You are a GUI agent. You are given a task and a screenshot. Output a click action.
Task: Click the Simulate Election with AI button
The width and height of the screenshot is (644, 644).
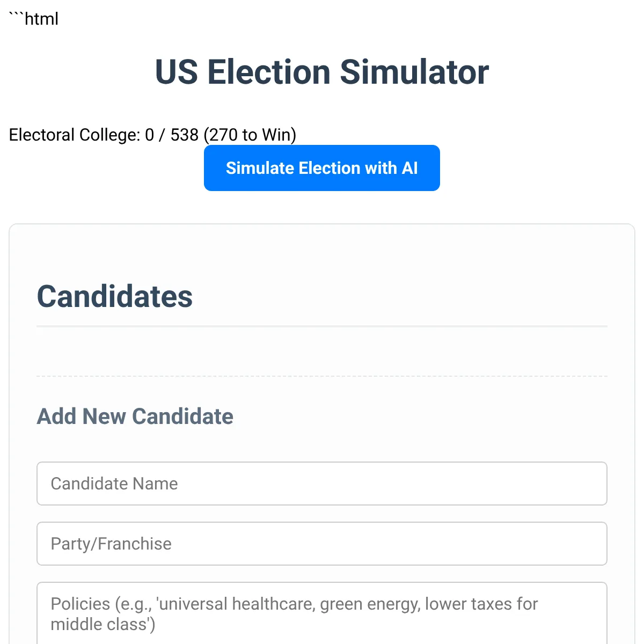[321, 168]
